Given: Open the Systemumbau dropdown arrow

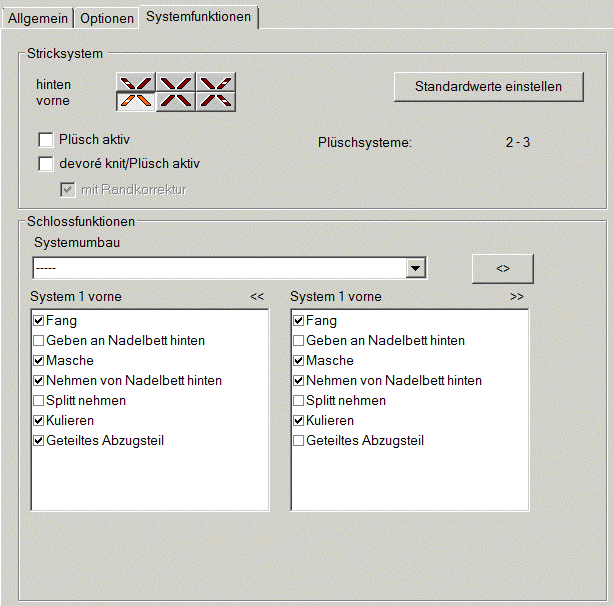Looking at the screenshot, I should pyautogui.click(x=416, y=268).
